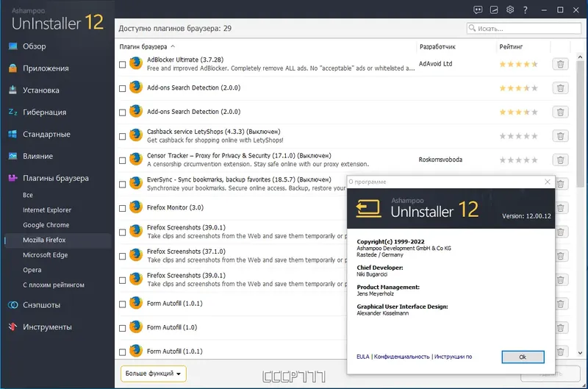Viewport: 588px width, 389px height.
Task: Set star rating for Cashback service LetyShops
Action: pos(518,136)
